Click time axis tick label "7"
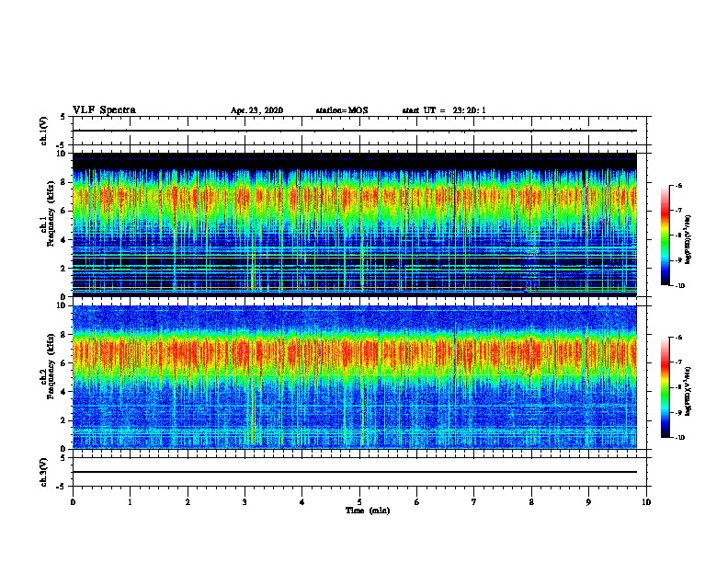 pyautogui.click(x=474, y=502)
